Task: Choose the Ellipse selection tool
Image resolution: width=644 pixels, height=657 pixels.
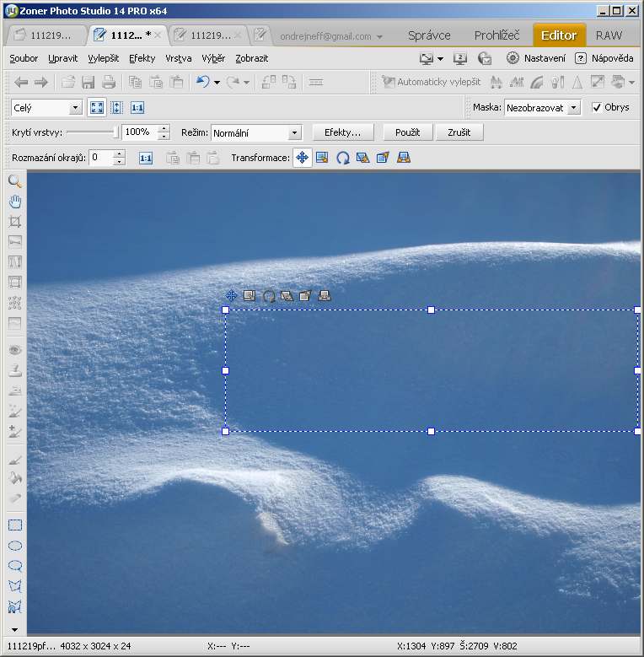Action: pyautogui.click(x=14, y=546)
